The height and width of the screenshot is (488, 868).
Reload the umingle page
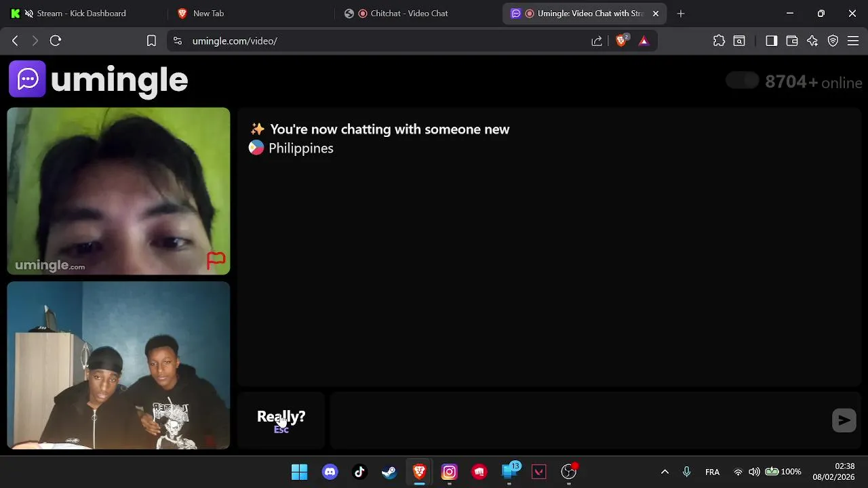(56, 41)
